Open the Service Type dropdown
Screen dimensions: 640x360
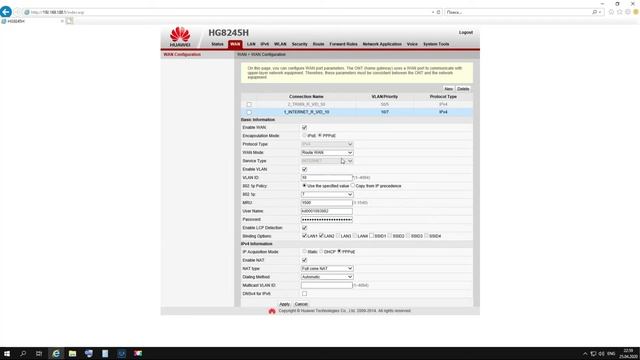pos(327,161)
